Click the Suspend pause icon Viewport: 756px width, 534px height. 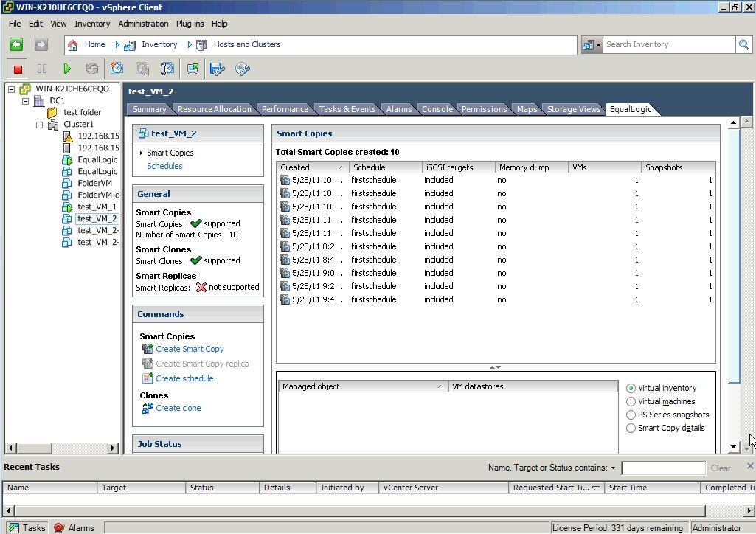(42, 69)
